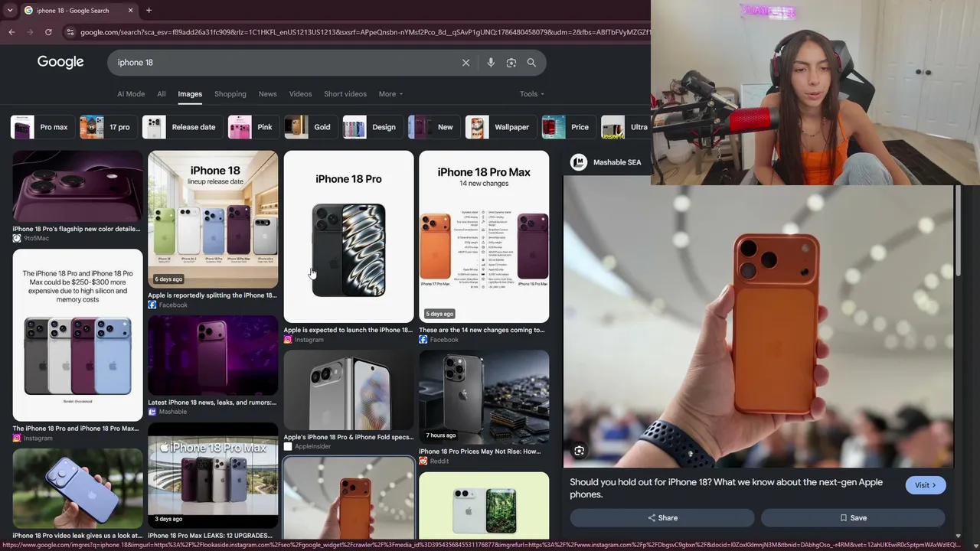Filter images by Price chip
980x551 pixels.
coord(569,127)
